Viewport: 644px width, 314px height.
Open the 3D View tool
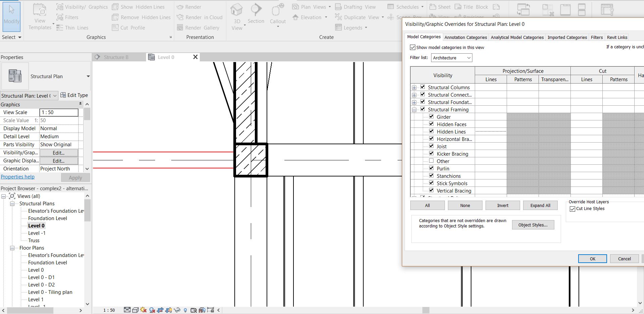pyautogui.click(x=237, y=15)
